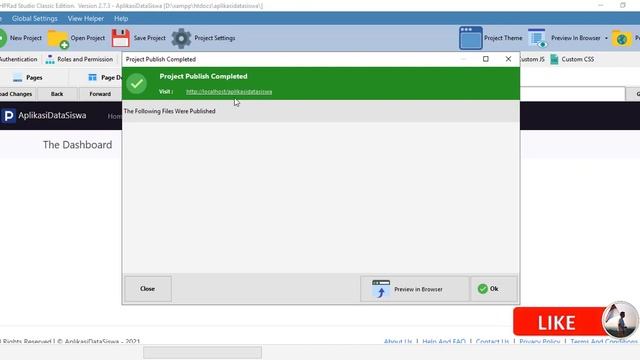Click the Custom CSS file icon
Viewport: 640px width, 360px height.
[x=554, y=59]
